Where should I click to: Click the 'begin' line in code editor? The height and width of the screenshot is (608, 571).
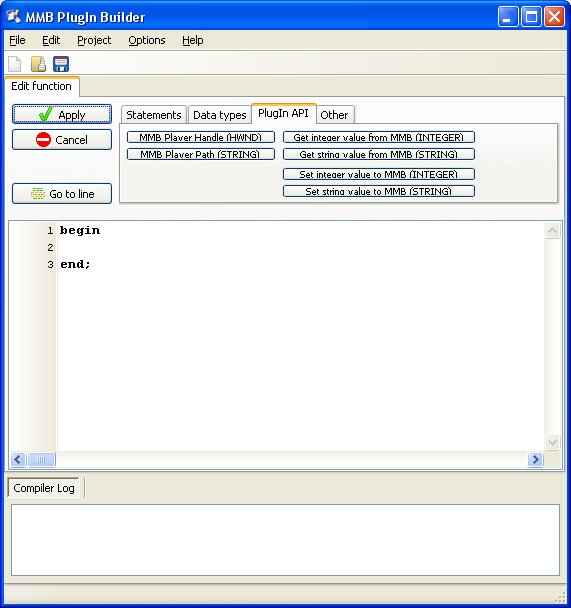[x=80, y=230]
